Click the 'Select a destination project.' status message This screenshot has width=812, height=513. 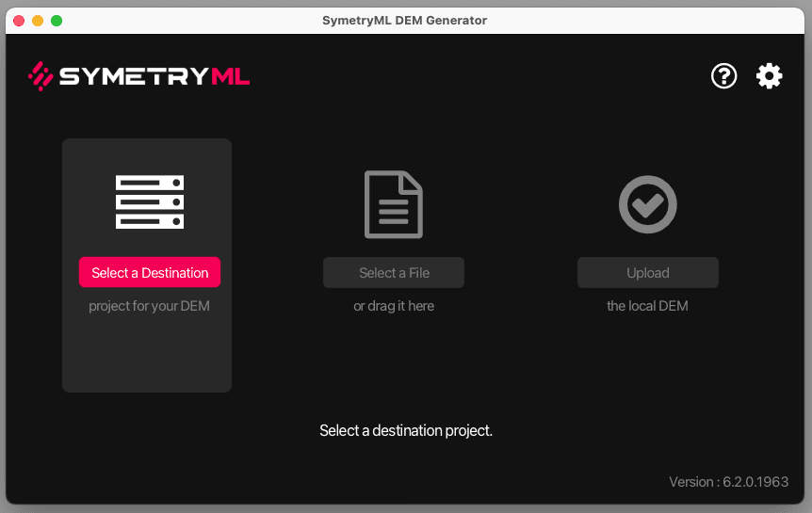click(406, 431)
